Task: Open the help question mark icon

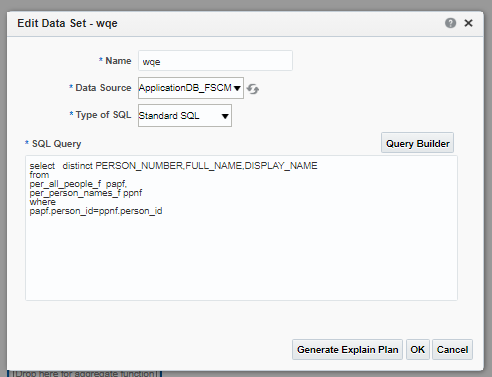Action: [x=450, y=23]
